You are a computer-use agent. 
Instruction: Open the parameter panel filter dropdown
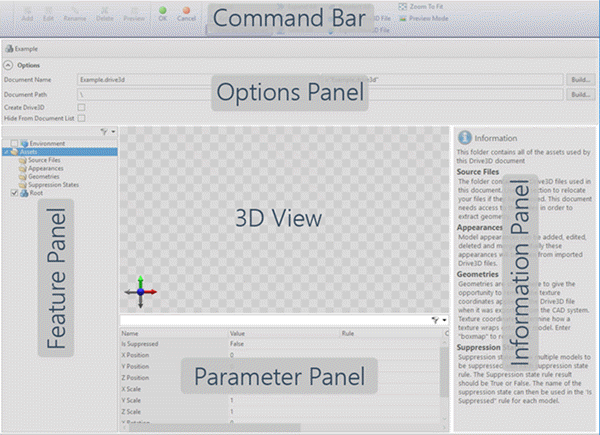tap(443, 320)
